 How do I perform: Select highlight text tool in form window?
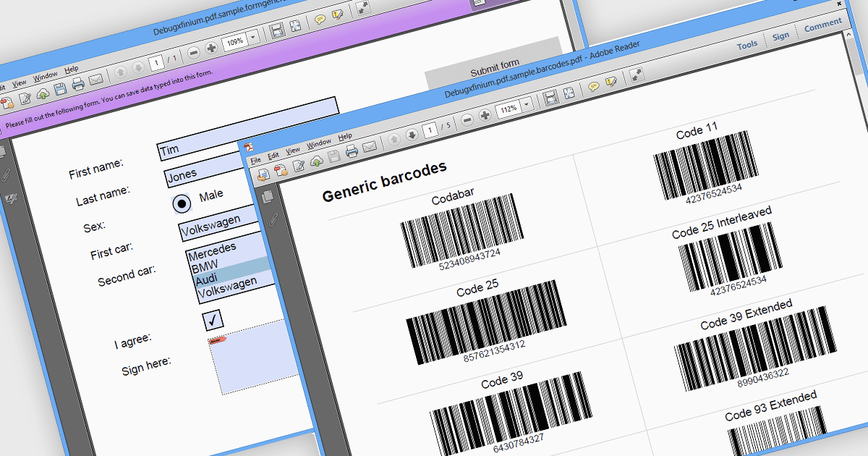point(338,15)
